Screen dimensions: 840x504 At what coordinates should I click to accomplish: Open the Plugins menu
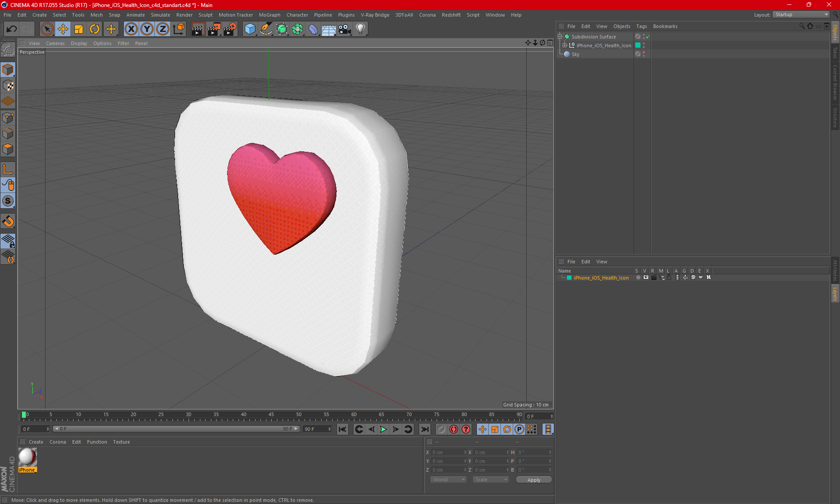click(346, 15)
